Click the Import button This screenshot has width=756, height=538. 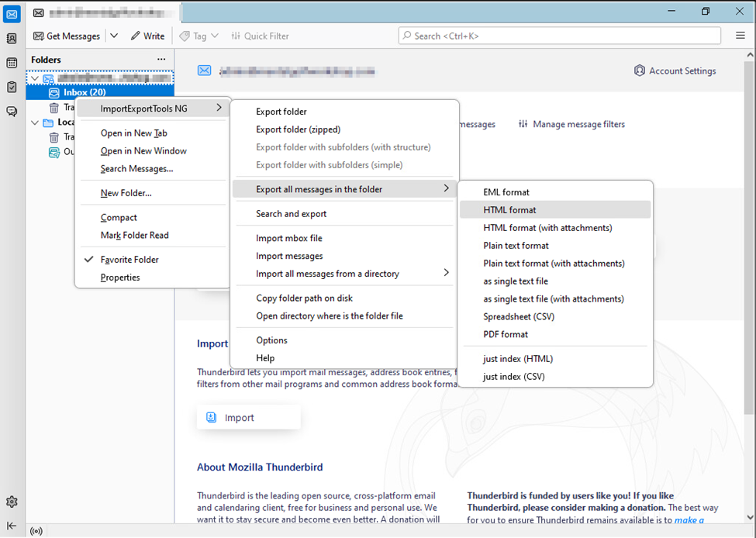249,418
